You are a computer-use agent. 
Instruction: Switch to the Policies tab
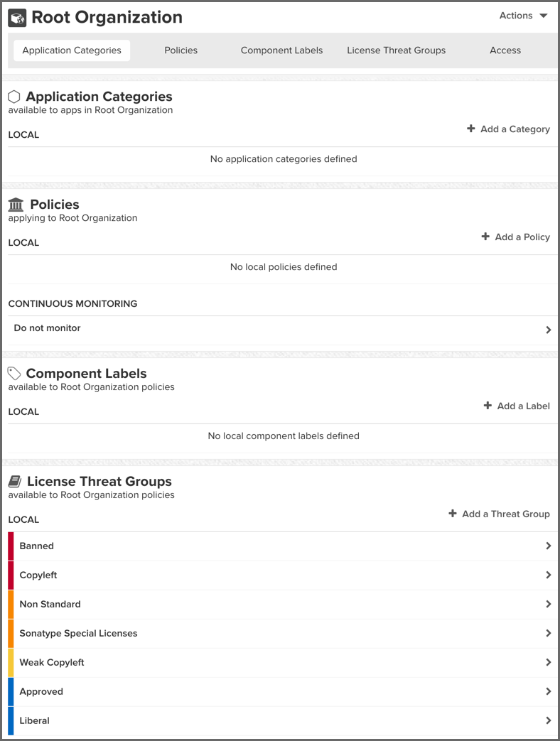[181, 50]
